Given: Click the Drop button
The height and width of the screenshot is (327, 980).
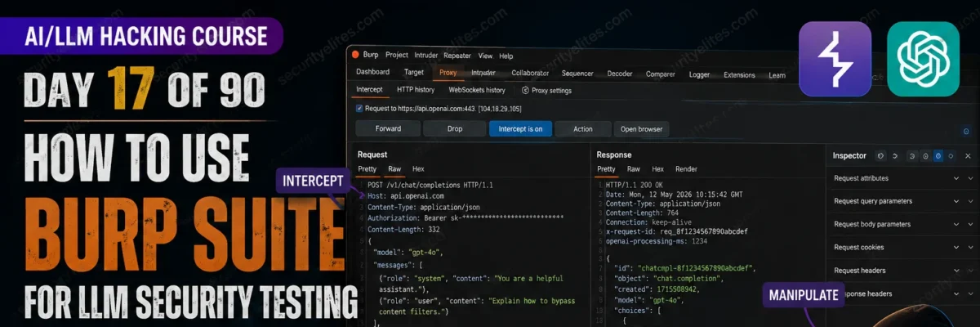Looking at the screenshot, I should pyautogui.click(x=455, y=128).
